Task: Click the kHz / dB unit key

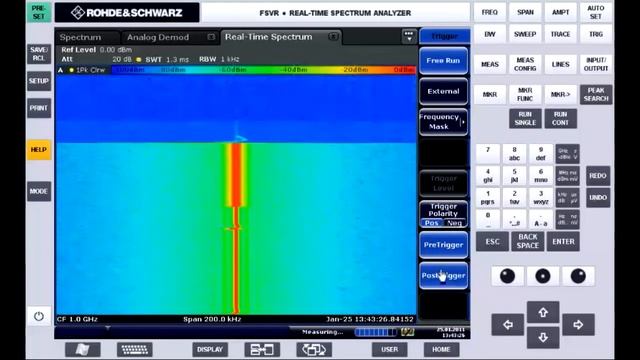Action: (567, 198)
